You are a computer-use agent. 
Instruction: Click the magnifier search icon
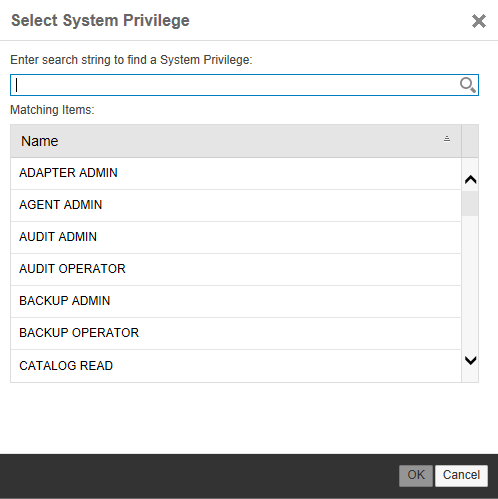pos(467,85)
